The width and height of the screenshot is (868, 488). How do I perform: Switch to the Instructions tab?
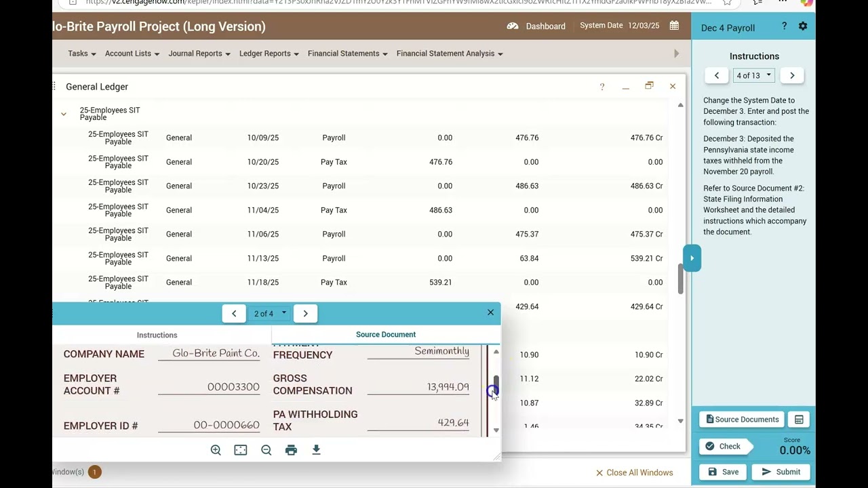[x=157, y=335]
